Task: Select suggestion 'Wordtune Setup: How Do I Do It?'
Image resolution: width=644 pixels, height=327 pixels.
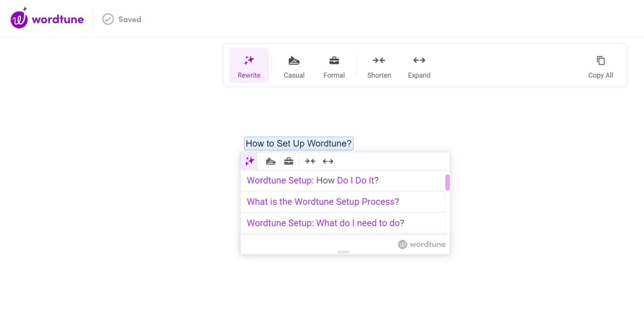Action: pos(312,180)
